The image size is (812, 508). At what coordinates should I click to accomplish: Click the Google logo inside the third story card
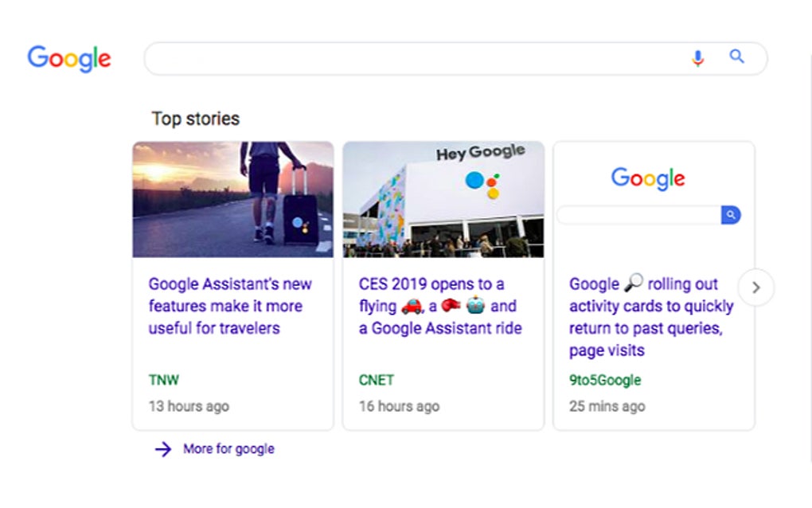tap(647, 178)
